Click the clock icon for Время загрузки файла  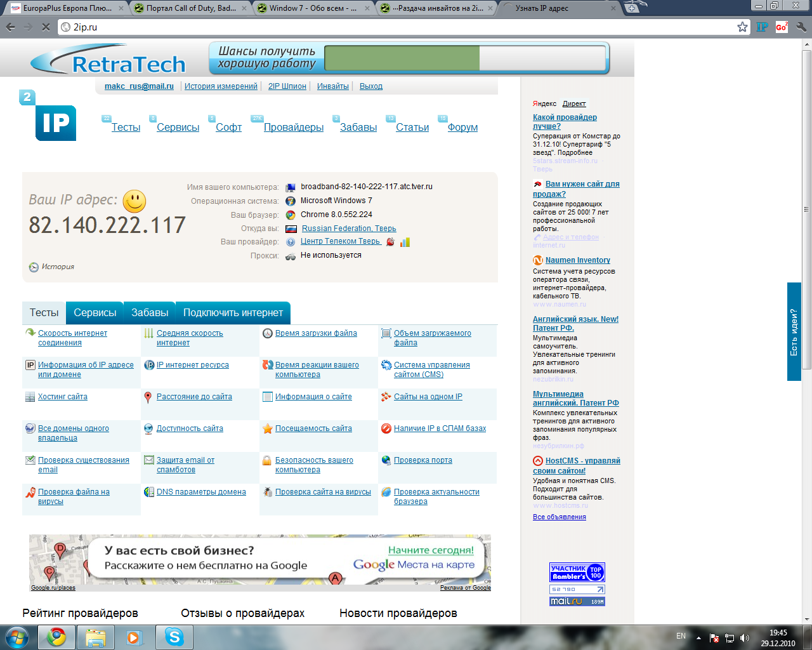268,333
